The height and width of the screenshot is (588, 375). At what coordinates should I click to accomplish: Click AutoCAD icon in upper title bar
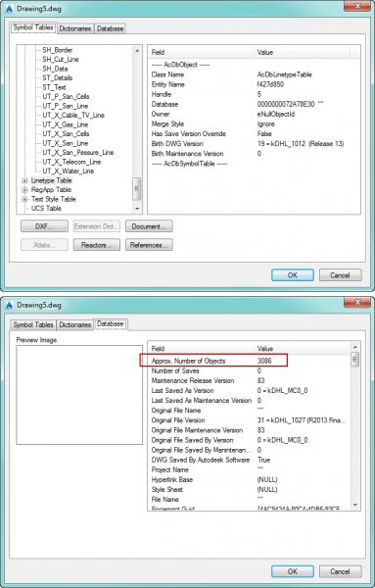(x=10, y=8)
